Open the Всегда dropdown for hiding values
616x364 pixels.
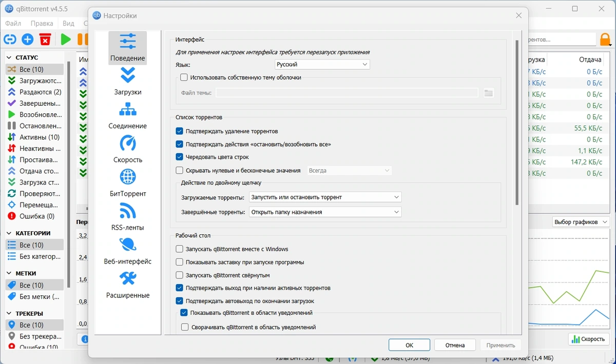click(x=349, y=170)
